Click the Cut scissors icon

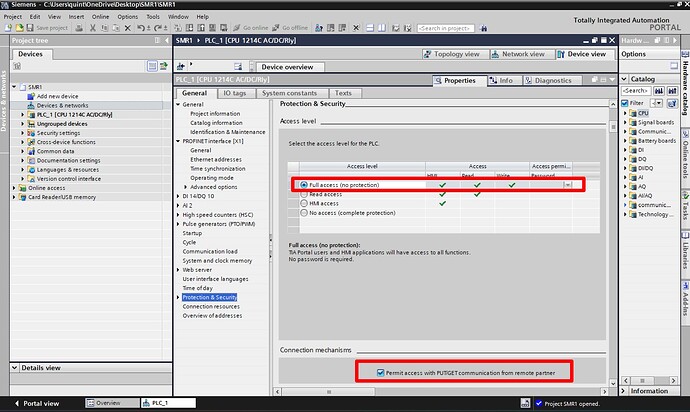click(93, 28)
